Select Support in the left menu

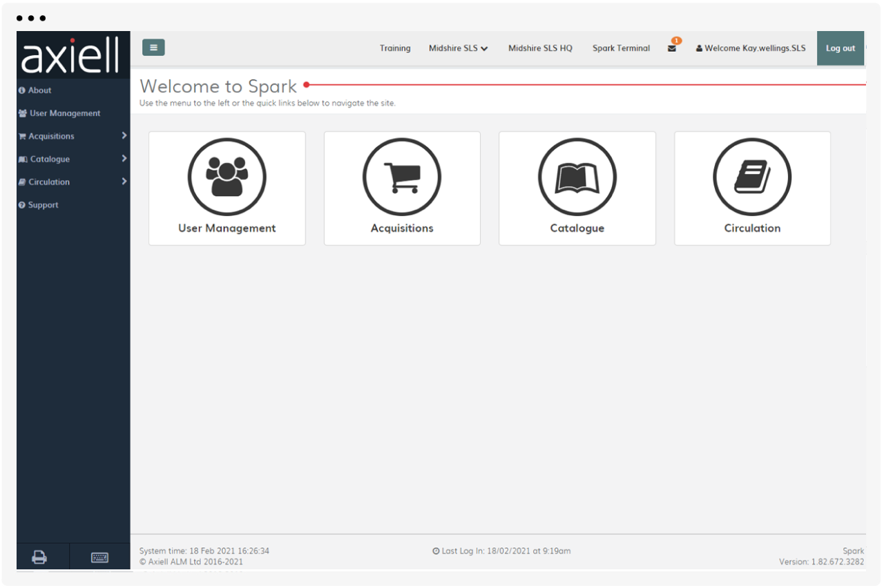tap(43, 205)
